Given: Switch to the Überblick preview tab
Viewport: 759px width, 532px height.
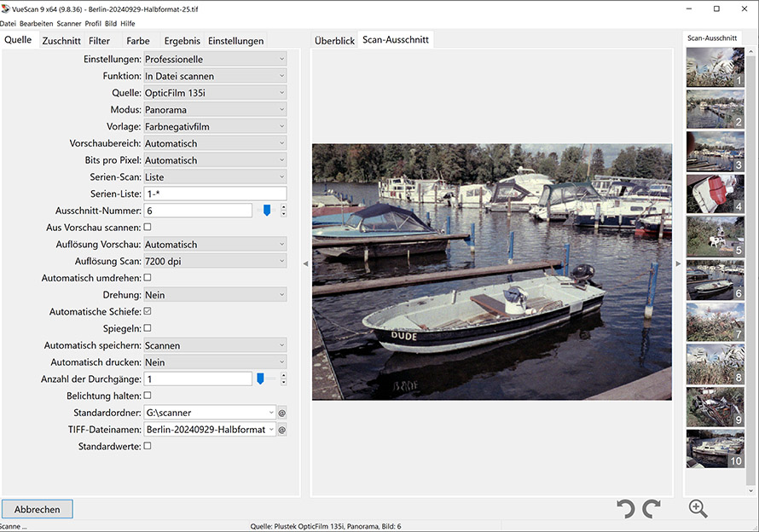Looking at the screenshot, I should (x=334, y=40).
